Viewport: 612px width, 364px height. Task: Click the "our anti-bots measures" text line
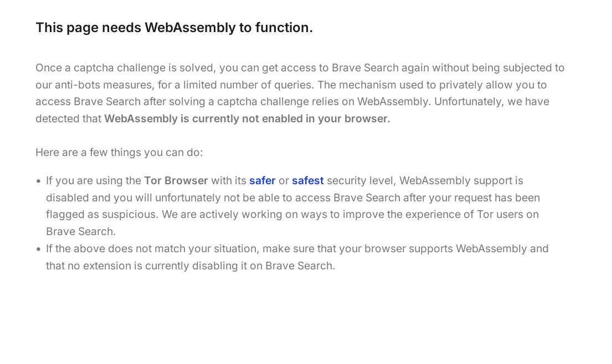point(291,85)
